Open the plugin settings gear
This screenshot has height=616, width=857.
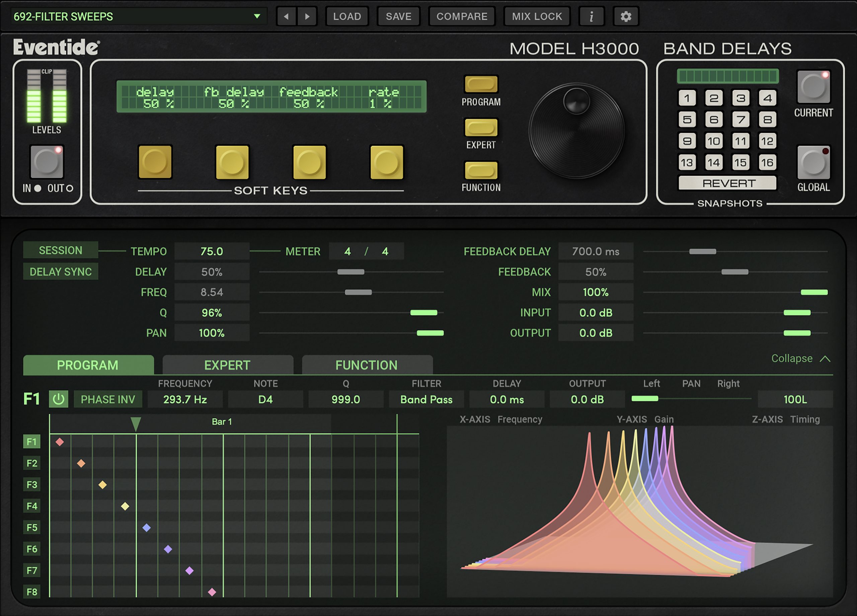point(626,16)
